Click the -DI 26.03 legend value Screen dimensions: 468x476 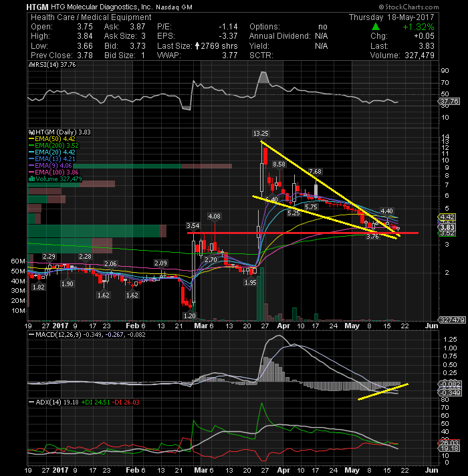pyautogui.click(x=126, y=402)
